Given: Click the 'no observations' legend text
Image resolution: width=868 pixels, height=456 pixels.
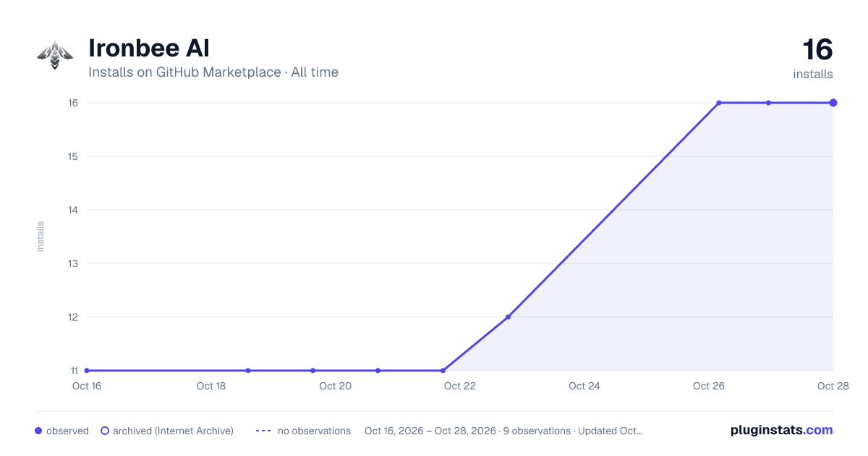Looking at the screenshot, I should 314,431.
